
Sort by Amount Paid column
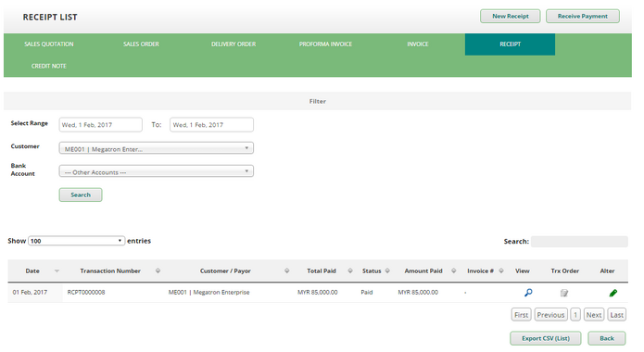coord(453,270)
